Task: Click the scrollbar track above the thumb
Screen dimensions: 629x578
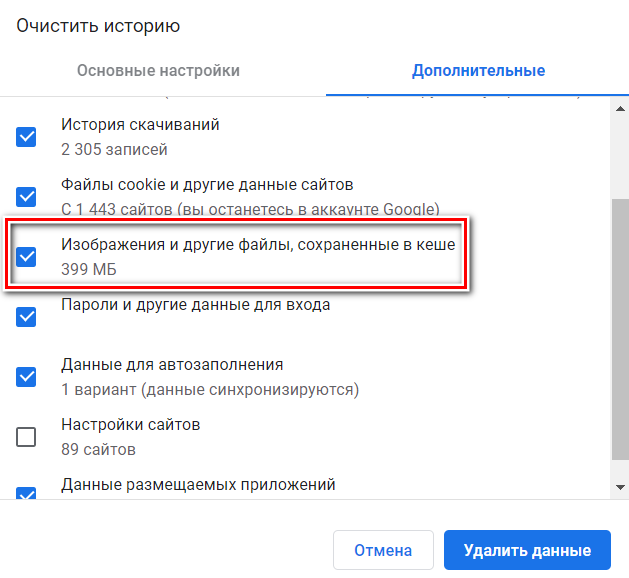Action: pyautogui.click(x=620, y=157)
